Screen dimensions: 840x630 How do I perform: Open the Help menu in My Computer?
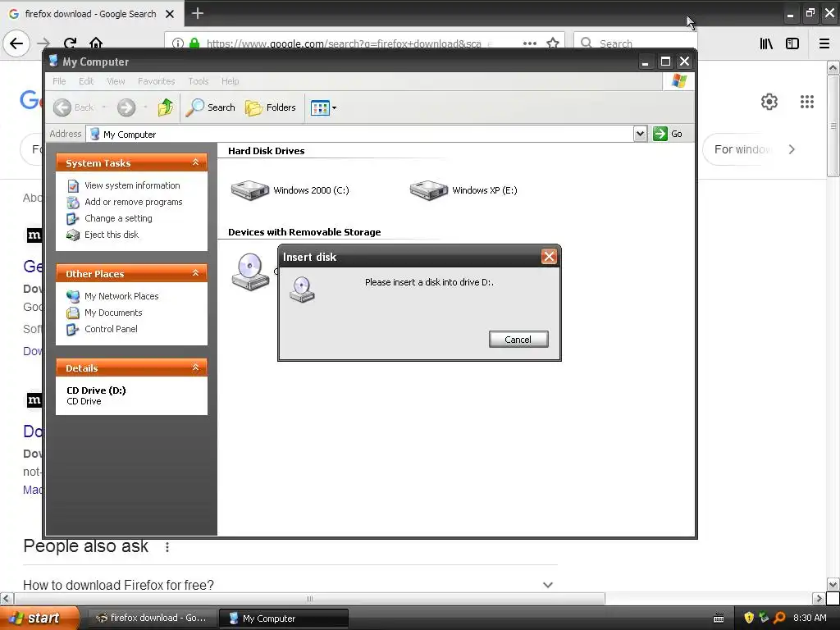(231, 81)
